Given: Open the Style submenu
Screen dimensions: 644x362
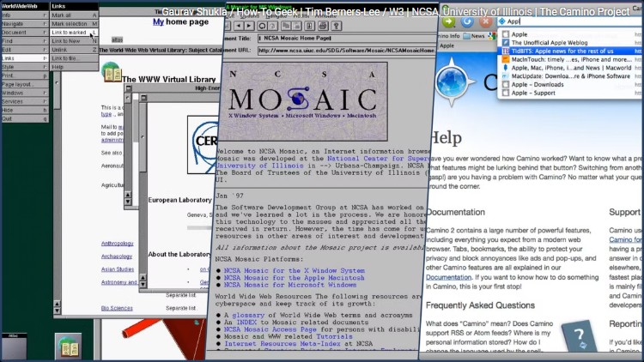Looking at the screenshot, I should click(25, 67).
